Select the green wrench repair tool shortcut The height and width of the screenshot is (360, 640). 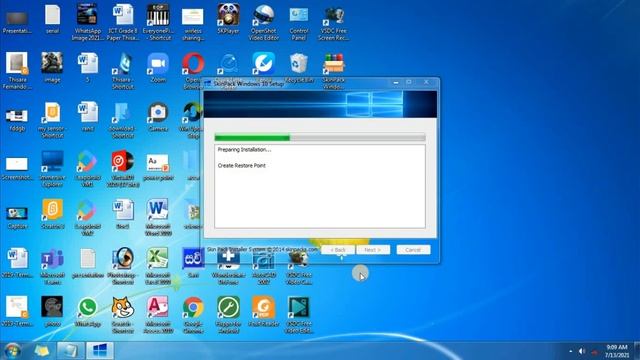228,315
